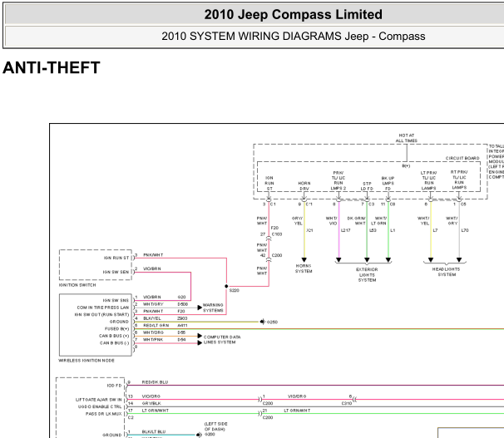Click the 'GRY/YEL' wire color label
This screenshot has width=504, height=438.
point(297,221)
